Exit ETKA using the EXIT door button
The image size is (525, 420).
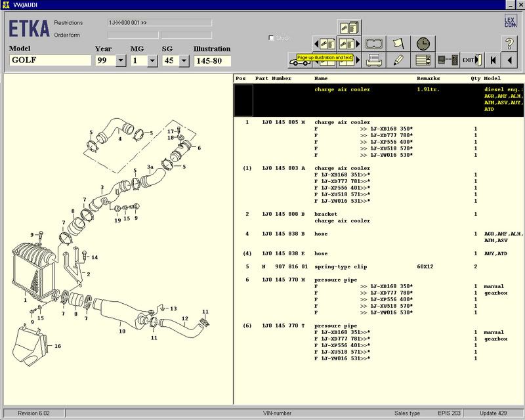click(x=472, y=60)
